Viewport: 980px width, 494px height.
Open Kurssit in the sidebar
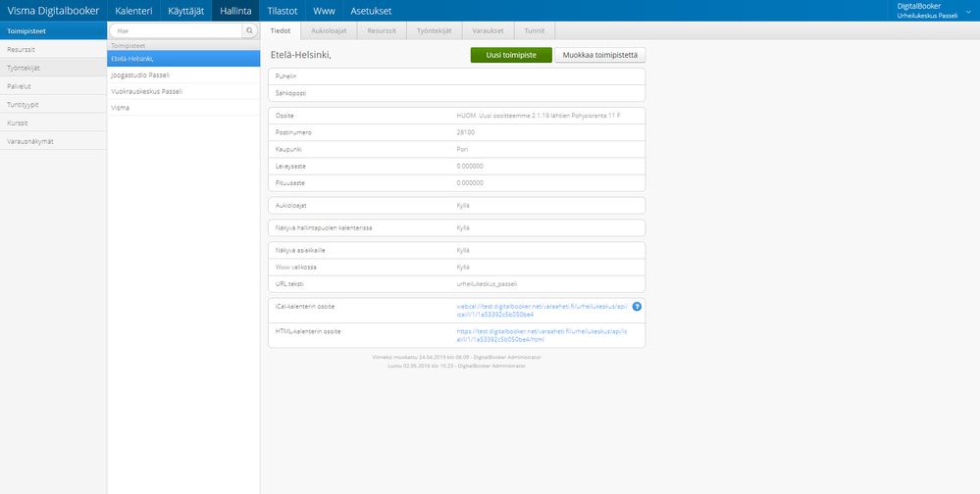[x=53, y=123]
